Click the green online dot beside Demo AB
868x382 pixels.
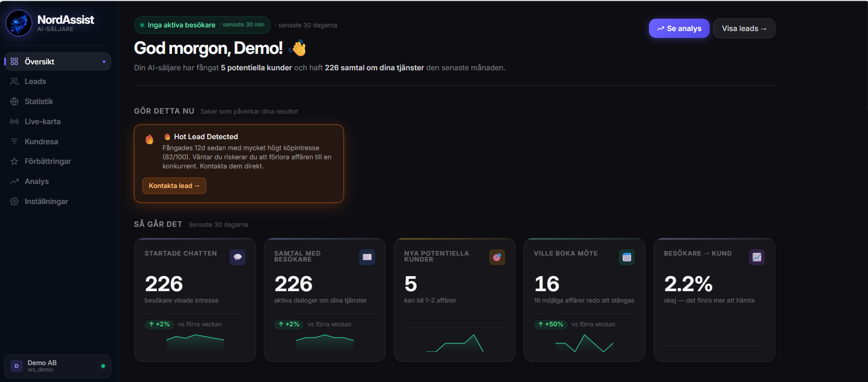(x=103, y=366)
